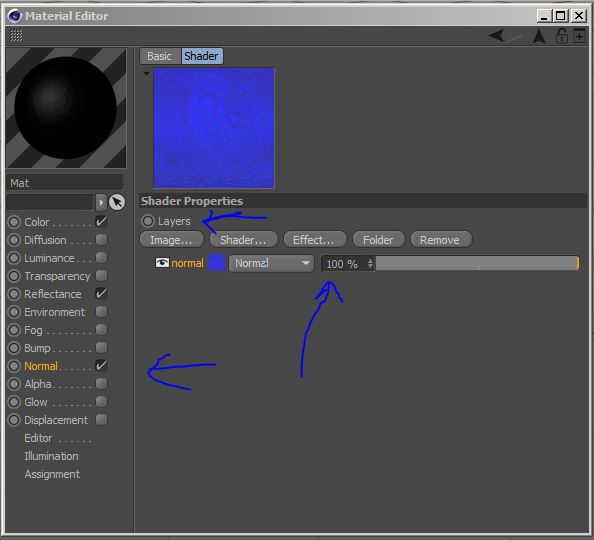Click the Displacement channel animation dot
Viewport: 594px width, 540px height.
pyautogui.click(x=14, y=420)
